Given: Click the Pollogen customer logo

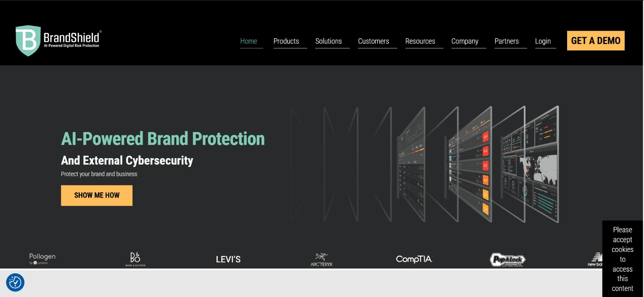Looking at the screenshot, I should (42, 259).
